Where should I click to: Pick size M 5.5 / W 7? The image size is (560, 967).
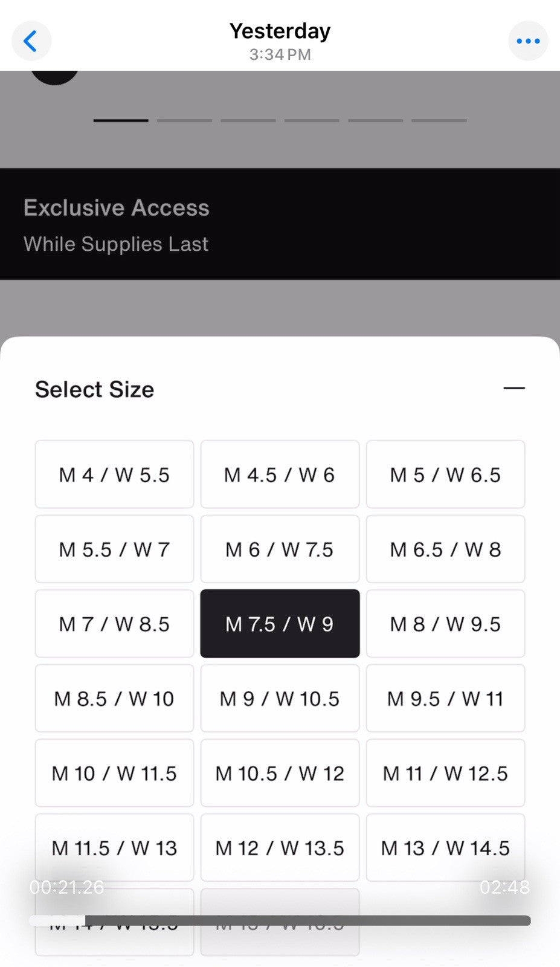click(x=114, y=549)
